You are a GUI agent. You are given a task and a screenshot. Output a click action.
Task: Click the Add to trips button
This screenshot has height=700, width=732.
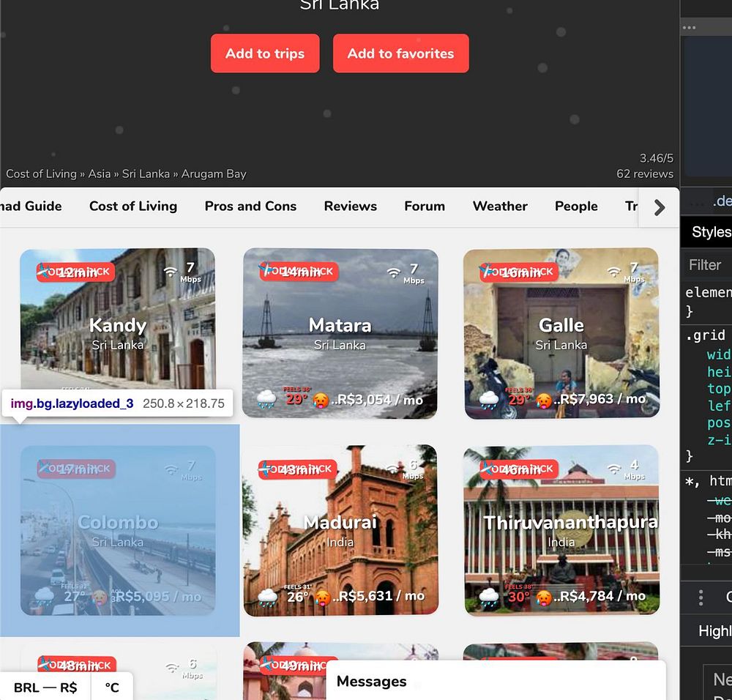coord(265,53)
